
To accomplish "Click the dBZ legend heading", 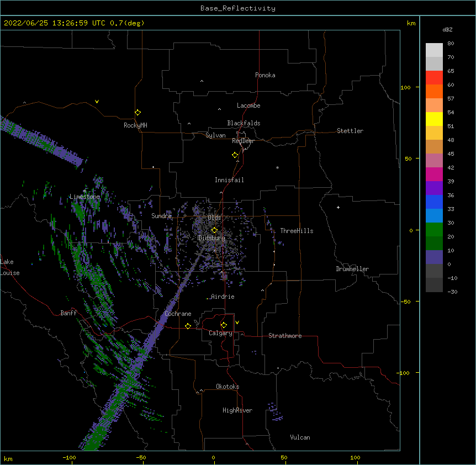I will pyautogui.click(x=447, y=30).
